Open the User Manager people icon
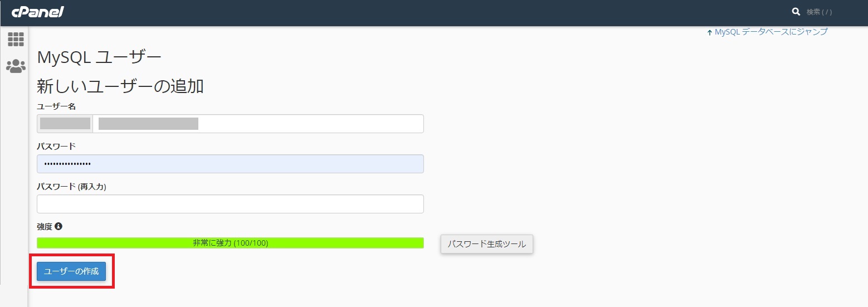The image size is (868, 307). [x=16, y=66]
